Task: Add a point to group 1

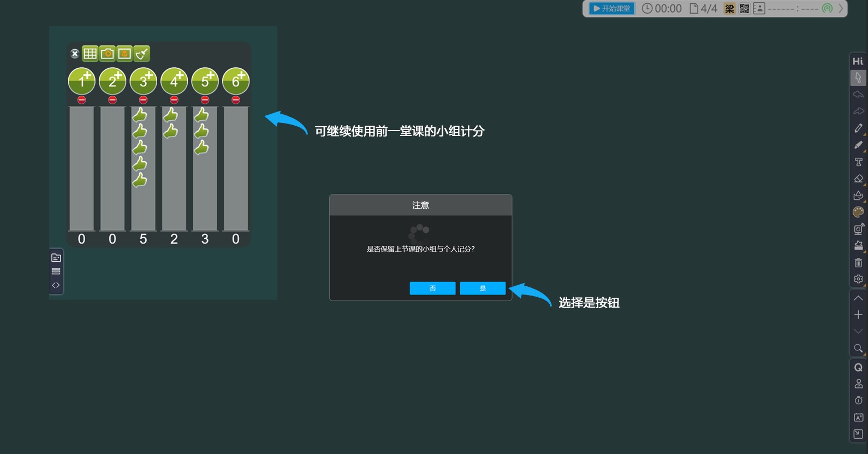Action: click(81, 81)
